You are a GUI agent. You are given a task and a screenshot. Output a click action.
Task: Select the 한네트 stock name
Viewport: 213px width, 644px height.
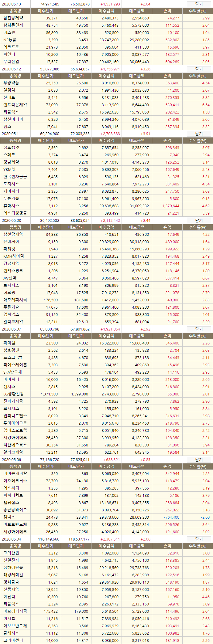[x=9, y=97]
